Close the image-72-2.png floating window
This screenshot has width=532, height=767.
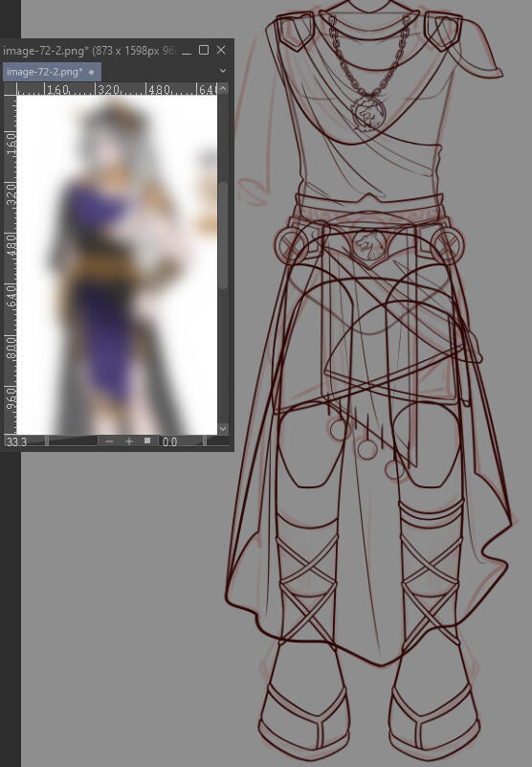click(221, 50)
